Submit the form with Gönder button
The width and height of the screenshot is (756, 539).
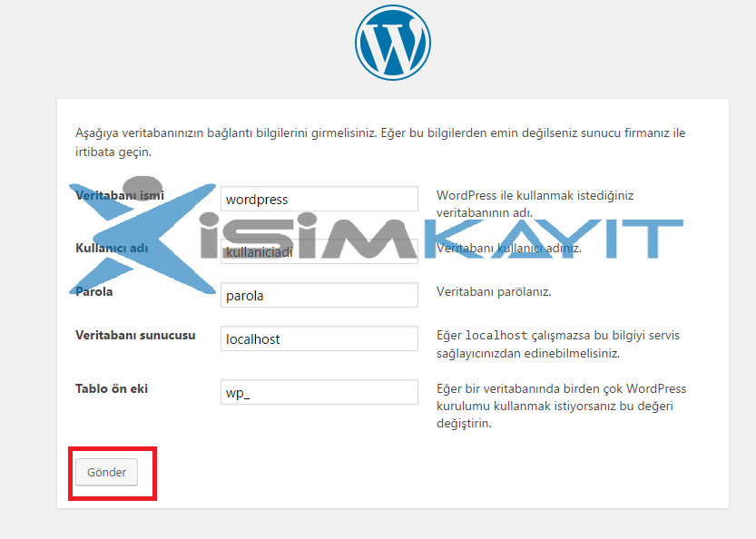106,472
